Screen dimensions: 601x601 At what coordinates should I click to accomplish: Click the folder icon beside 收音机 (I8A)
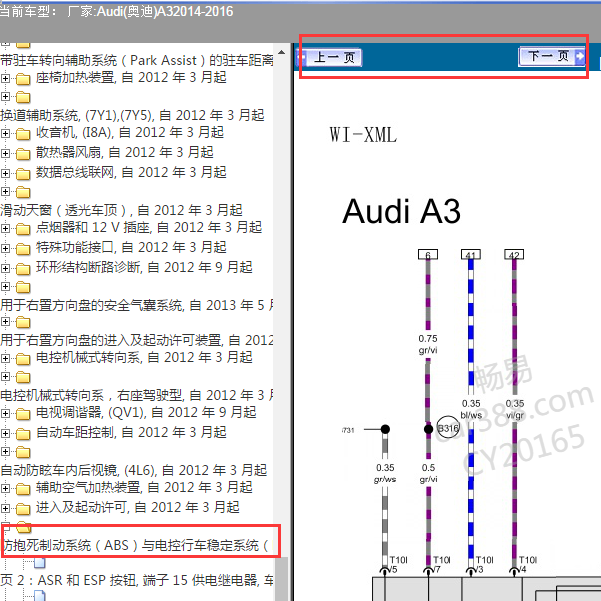coord(23,134)
